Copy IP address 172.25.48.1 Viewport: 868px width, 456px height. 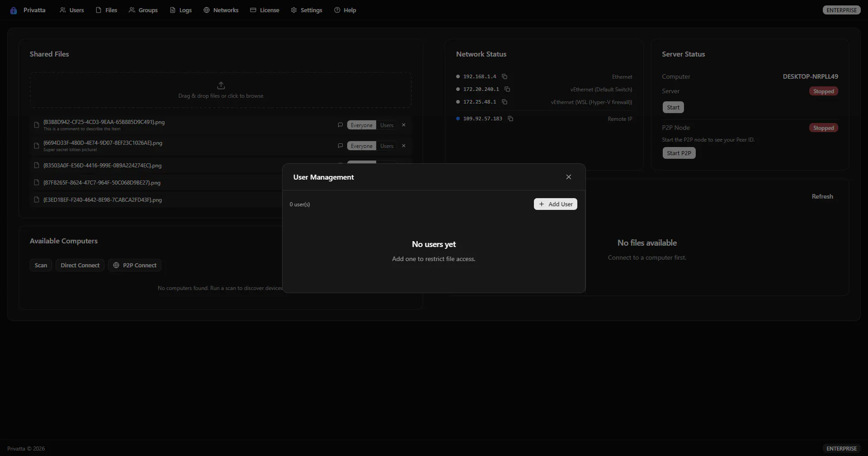coord(505,102)
